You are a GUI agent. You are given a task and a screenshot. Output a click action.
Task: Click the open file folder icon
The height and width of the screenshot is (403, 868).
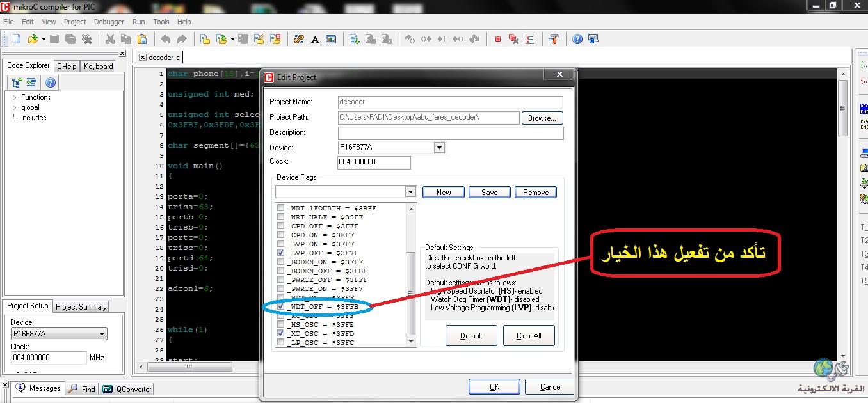[x=33, y=39]
